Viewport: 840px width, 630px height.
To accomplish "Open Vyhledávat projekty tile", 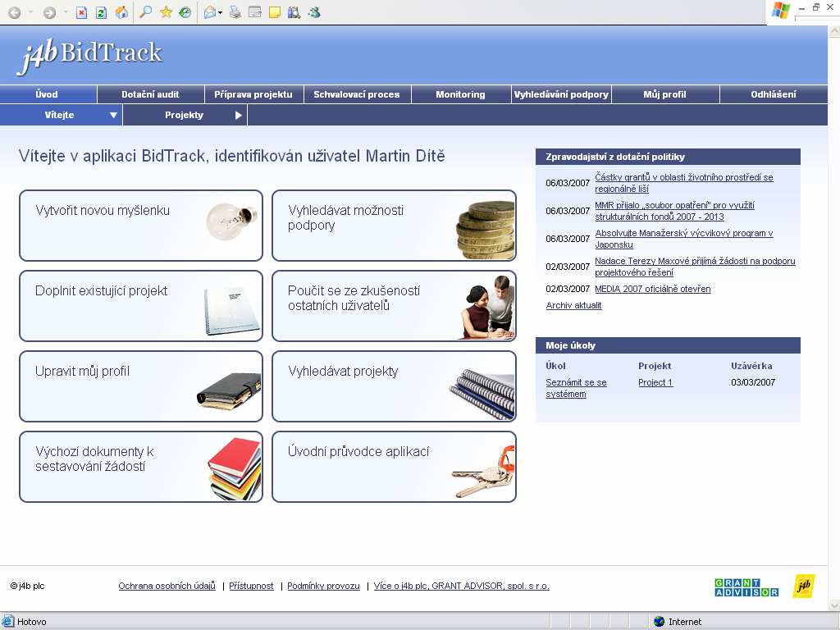I will click(x=395, y=386).
